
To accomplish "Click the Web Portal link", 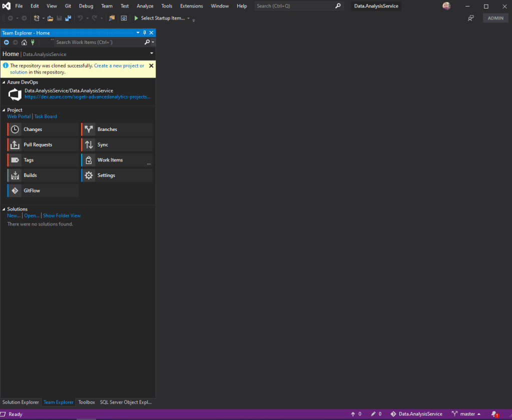I will pos(19,116).
